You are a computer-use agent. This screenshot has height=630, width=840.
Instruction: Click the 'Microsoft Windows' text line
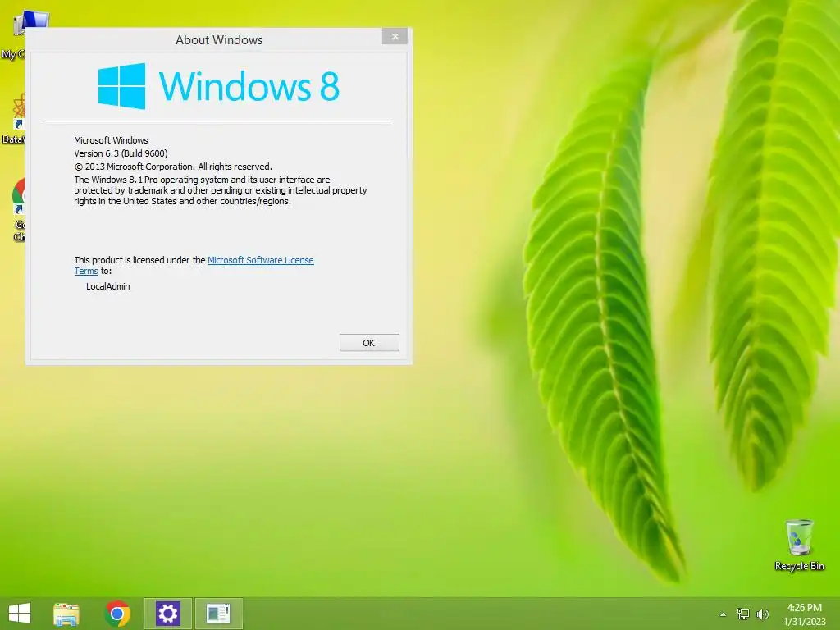[x=111, y=140]
